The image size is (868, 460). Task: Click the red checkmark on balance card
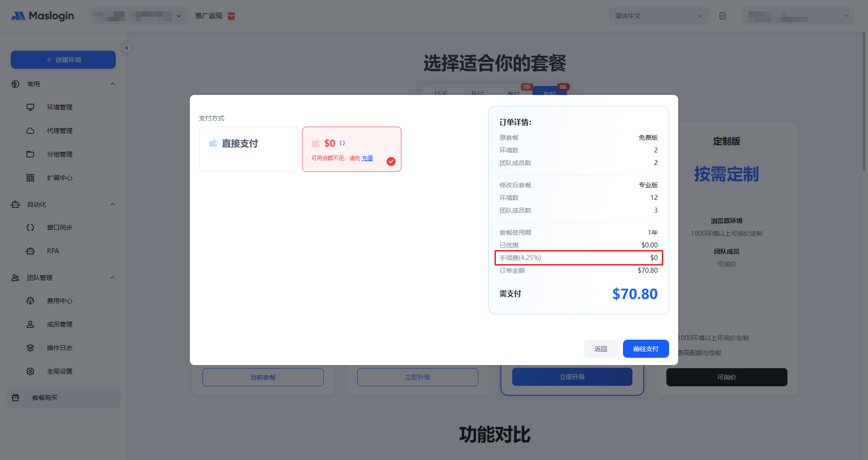click(x=391, y=161)
